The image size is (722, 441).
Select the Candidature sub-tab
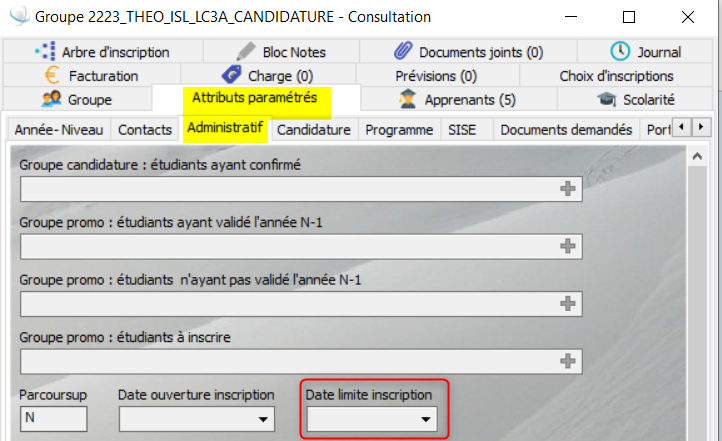(x=313, y=130)
